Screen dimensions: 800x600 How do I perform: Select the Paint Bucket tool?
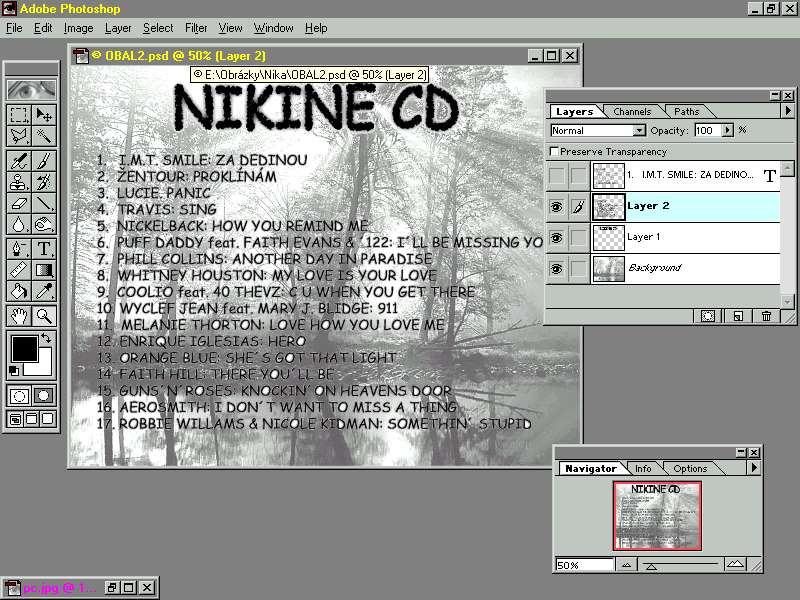click(19, 291)
